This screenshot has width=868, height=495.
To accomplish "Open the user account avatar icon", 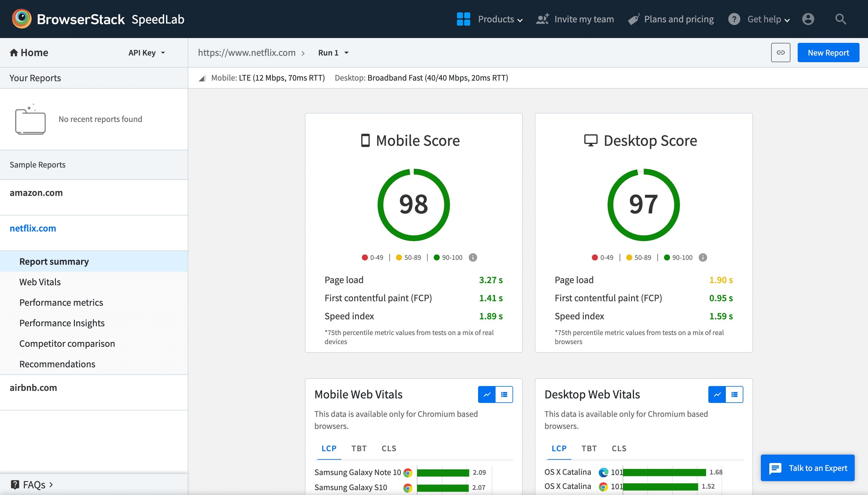I will click(x=808, y=19).
